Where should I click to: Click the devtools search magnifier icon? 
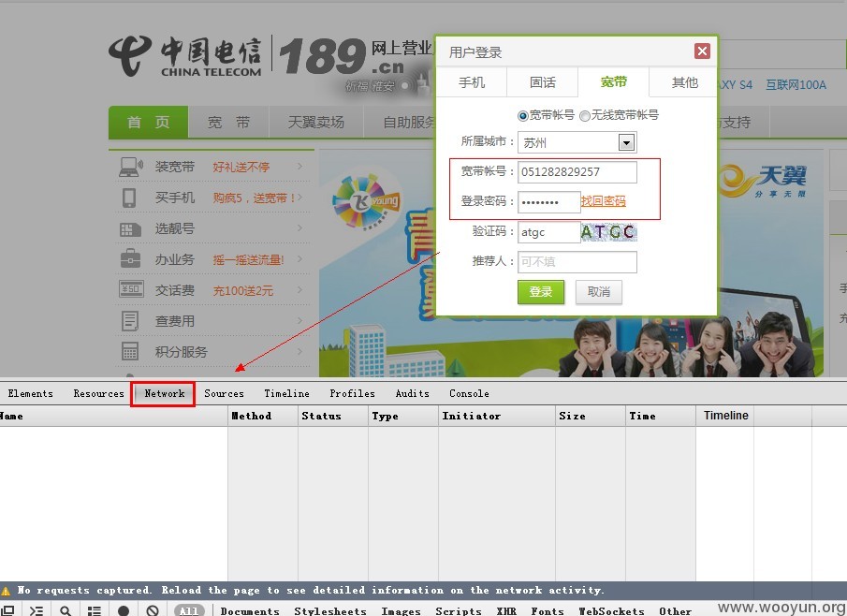pos(66,610)
